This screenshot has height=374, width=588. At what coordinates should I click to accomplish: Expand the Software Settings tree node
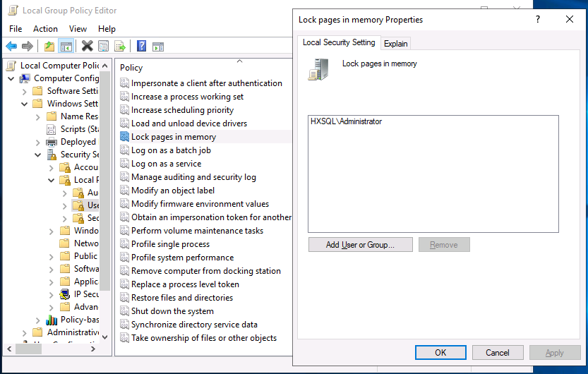[x=25, y=91]
